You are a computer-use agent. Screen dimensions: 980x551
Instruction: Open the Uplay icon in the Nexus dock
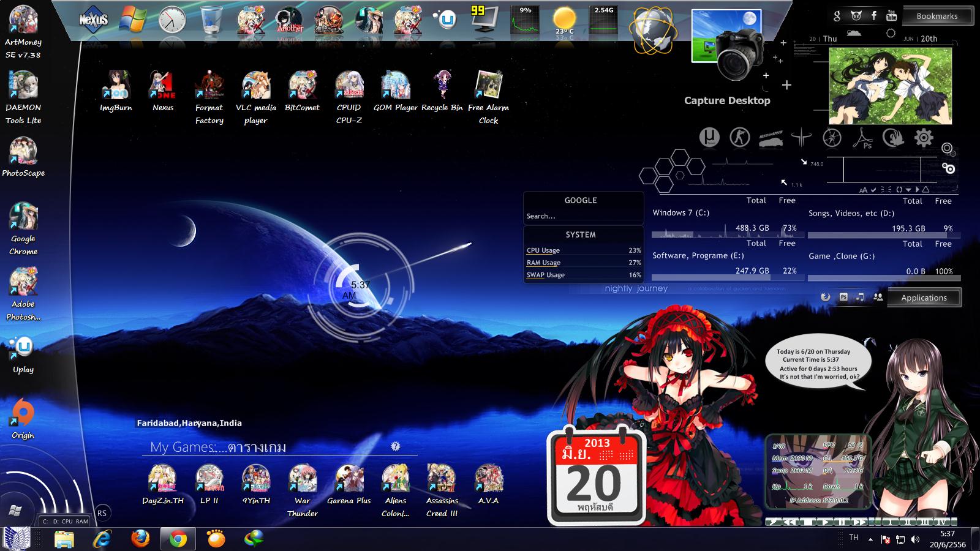pyautogui.click(x=447, y=20)
